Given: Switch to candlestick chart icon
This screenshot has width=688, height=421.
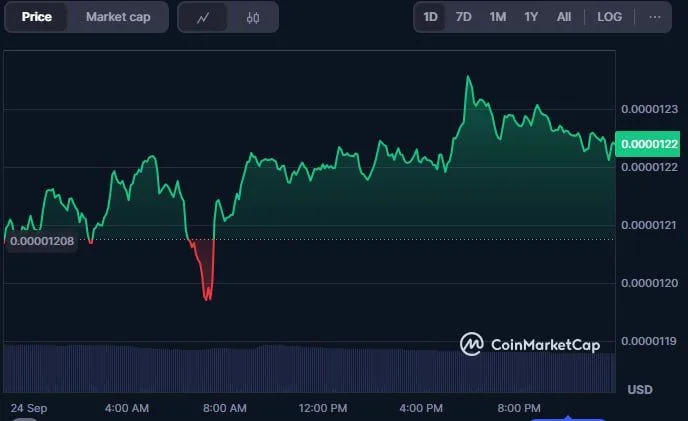Looking at the screenshot, I should [x=253, y=18].
